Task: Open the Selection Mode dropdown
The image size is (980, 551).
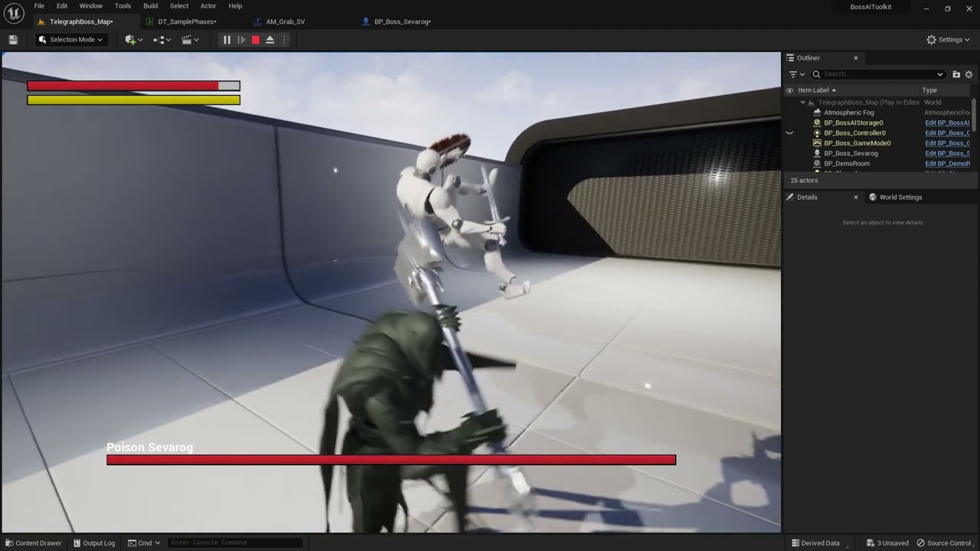Action: 71,40
